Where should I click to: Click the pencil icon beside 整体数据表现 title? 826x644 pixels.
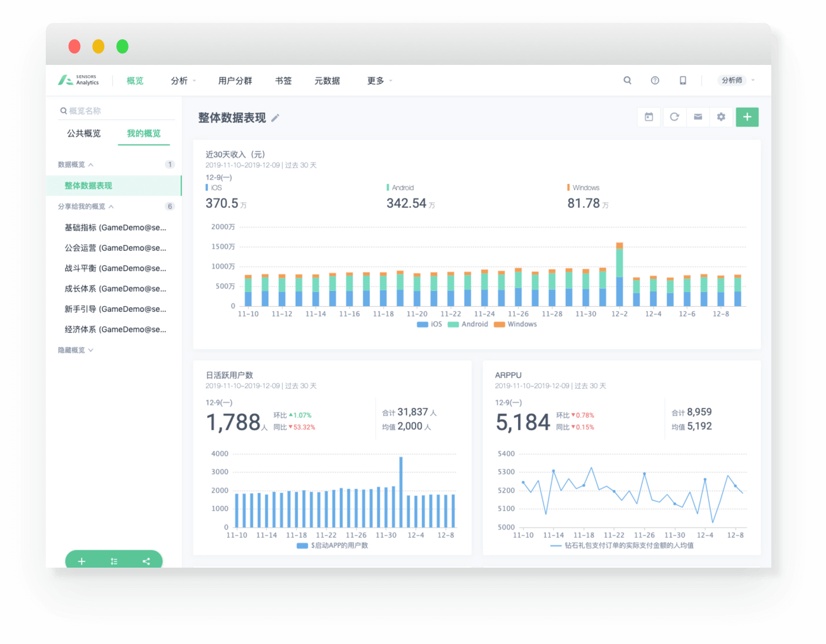click(275, 118)
